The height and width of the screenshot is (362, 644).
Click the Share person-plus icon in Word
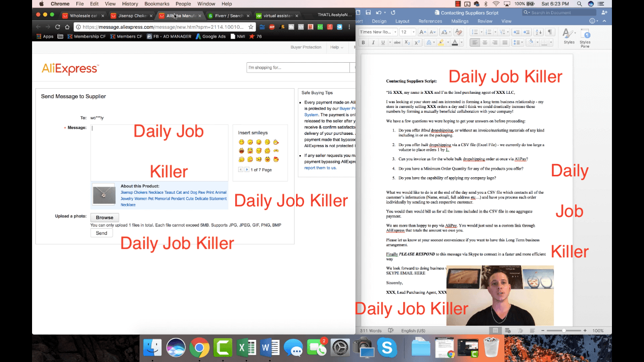(604, 13)
